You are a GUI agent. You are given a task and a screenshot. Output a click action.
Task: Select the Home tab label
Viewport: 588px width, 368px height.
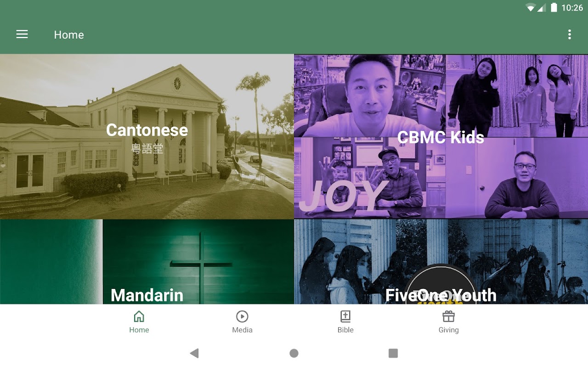[x=139, y=330]
